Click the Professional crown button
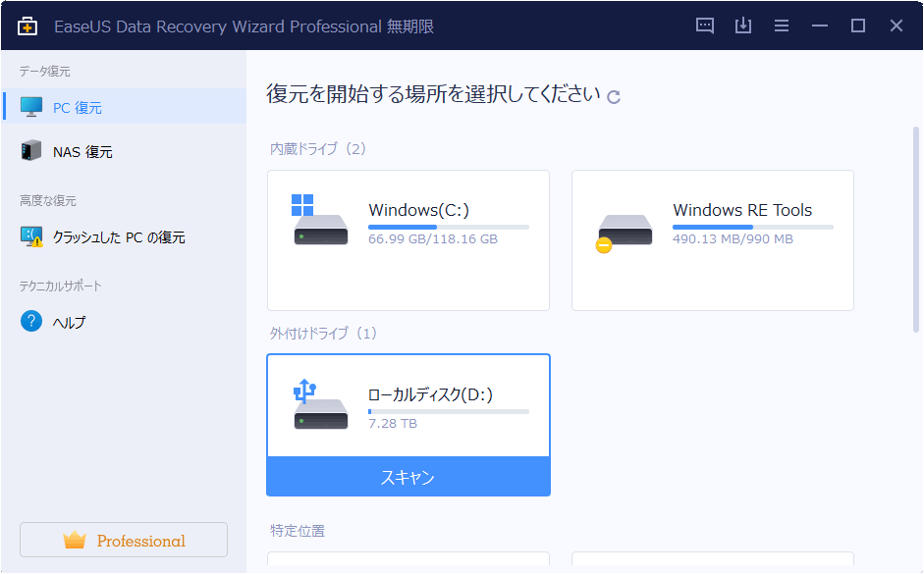The width and height of the screenshot is (924, 574). click(x=124, y=540)
